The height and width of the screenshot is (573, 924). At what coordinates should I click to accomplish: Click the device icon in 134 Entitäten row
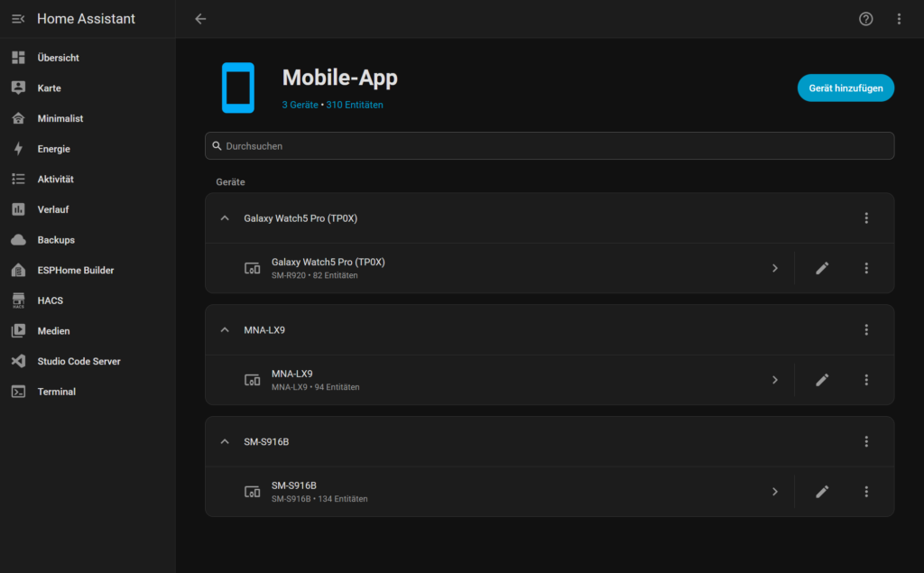(253, 492)
